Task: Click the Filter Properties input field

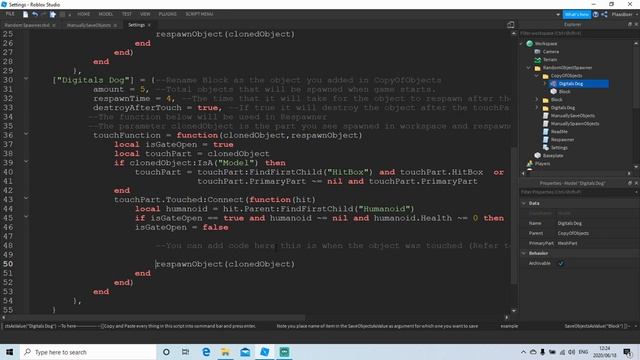Action: tap(578, 192)
